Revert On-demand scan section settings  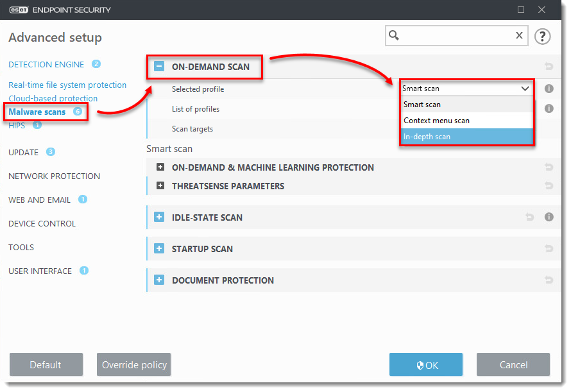click(549, 66)
